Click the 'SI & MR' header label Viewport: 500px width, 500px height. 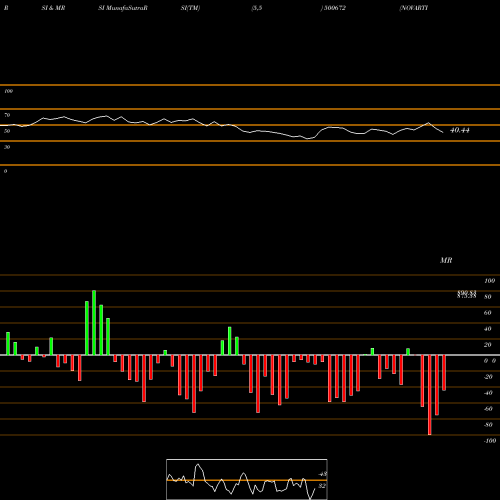(x=53, y=8)
